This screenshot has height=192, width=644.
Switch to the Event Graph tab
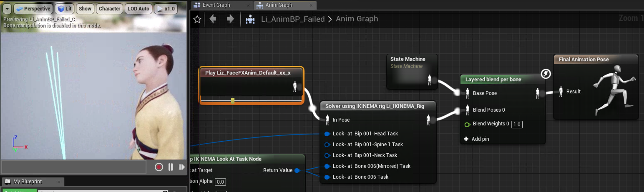[x=216, y=5]
